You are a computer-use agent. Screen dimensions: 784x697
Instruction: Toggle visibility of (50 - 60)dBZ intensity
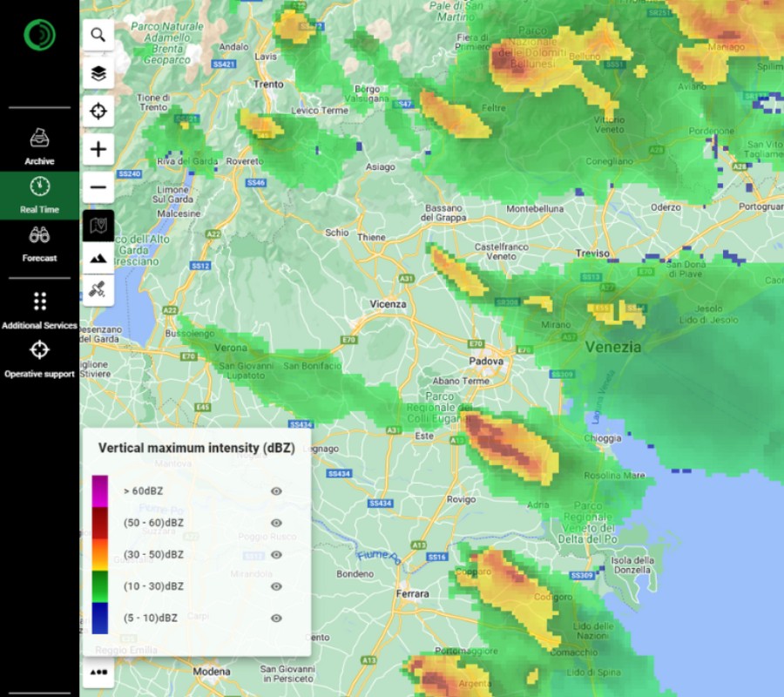pyautogui.click(x=276, y=523)
